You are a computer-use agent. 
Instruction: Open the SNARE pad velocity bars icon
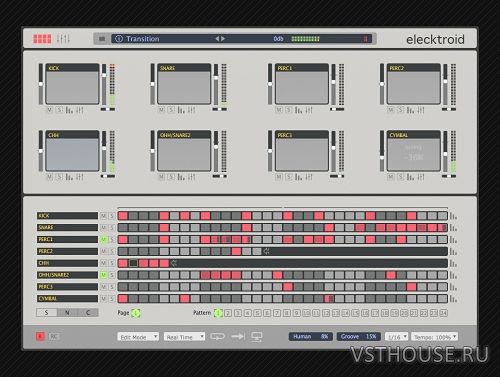(x=181, y=110)
